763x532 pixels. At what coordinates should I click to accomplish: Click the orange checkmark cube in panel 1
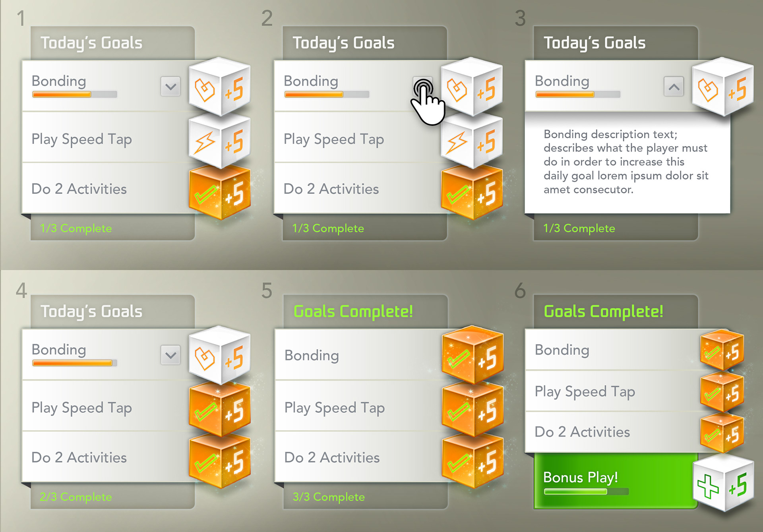[220, 193]
